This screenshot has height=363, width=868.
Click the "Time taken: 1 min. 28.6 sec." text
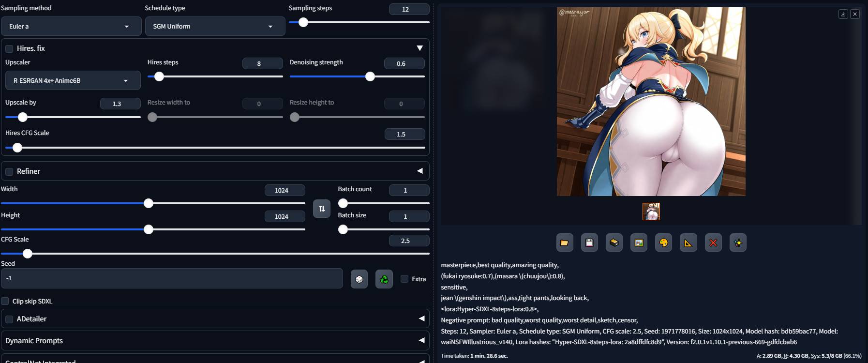pos(475,356)
